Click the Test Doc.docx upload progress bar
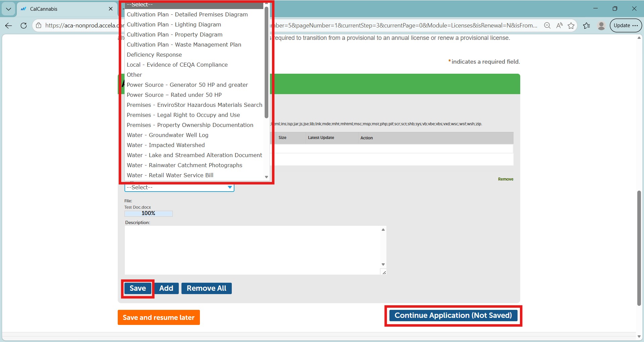 [x=149, y=213]
